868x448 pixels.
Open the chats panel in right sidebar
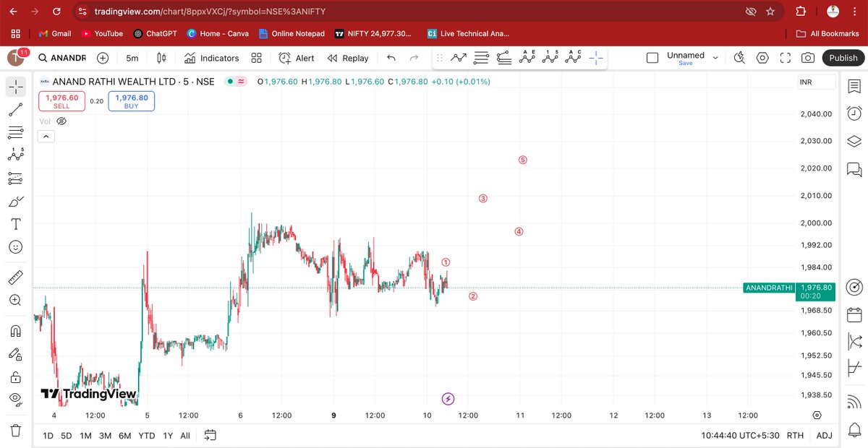tap(854, 169)
